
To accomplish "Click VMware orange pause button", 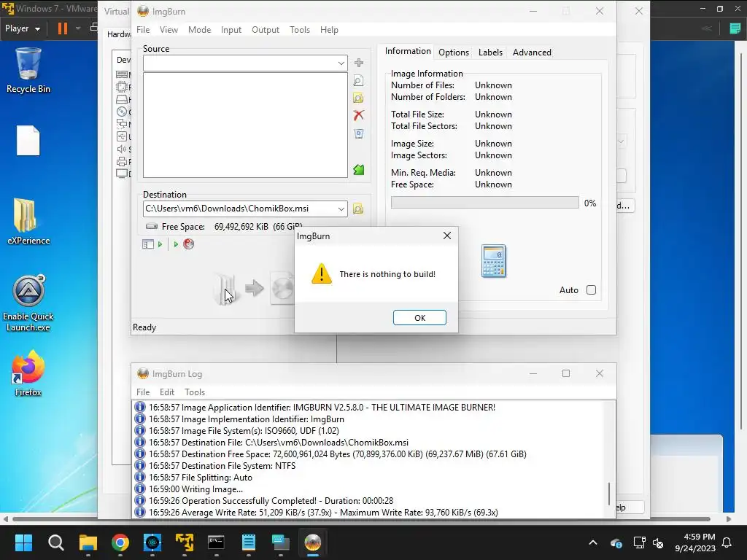I will (x=63, y=28).
